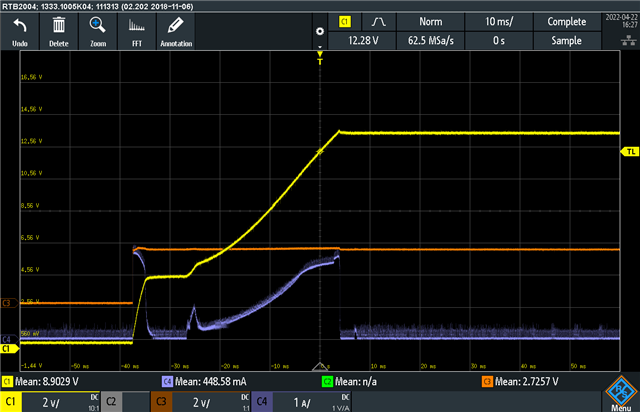Click the 62.5 MSa/s sample rate field

(x=431, y=40)
